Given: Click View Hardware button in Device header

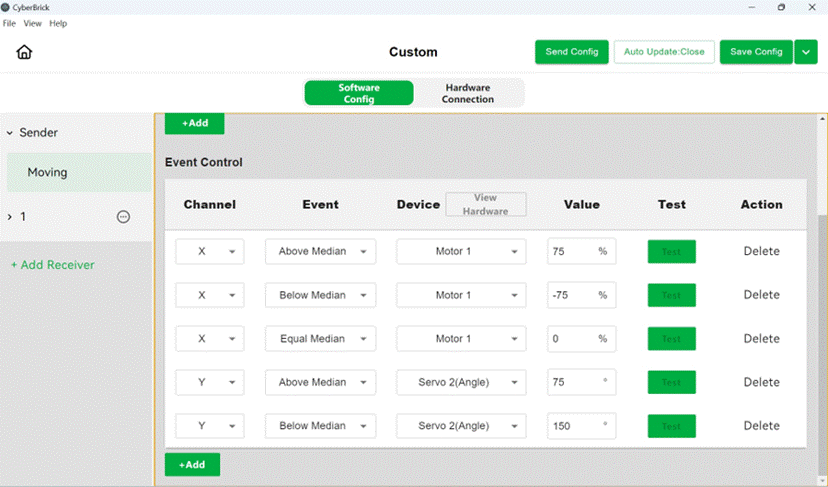Looking at the screenshot, I should pos(486,204).
